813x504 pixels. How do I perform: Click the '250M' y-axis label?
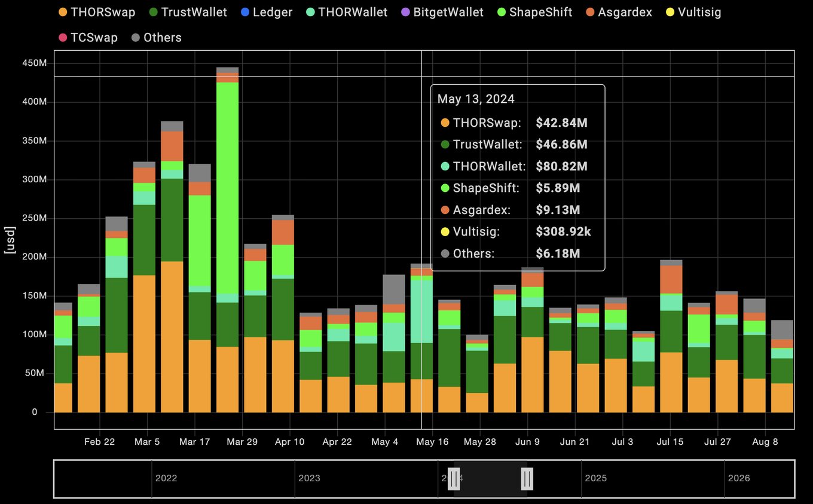(x=35, y=218)
